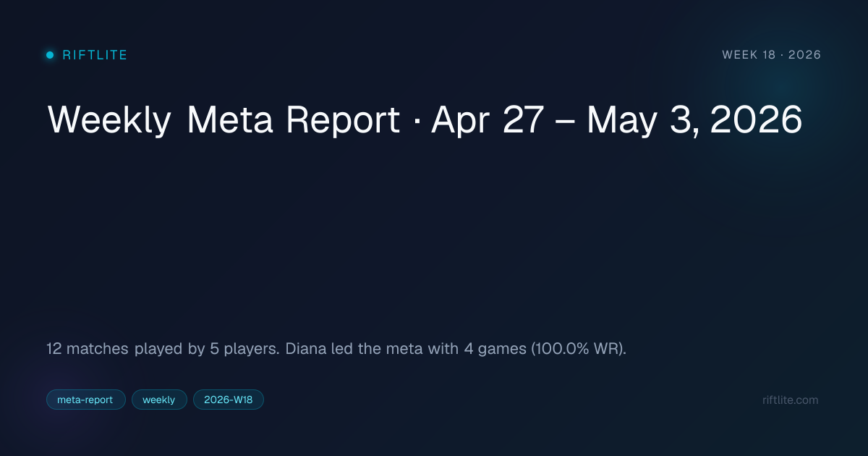Click the 100.0% WR statistic

pos(577,349)
